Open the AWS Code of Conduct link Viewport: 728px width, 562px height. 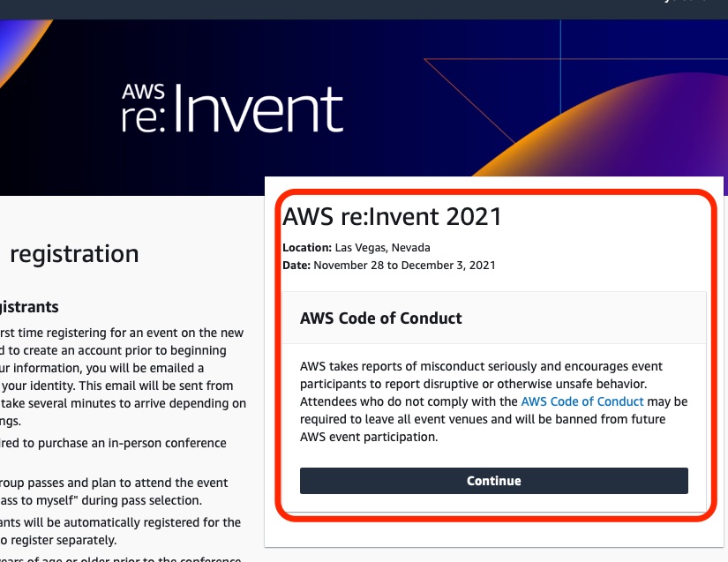click(x=581, y=401)
